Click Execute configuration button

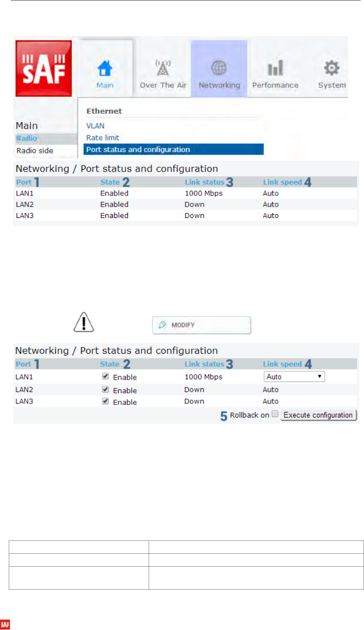pos(319,415)
